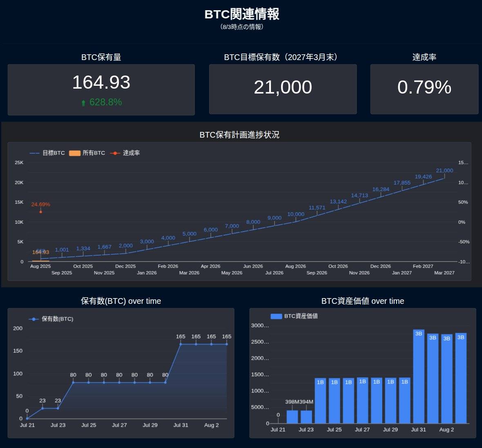Select the first 80 point on holdings chart

click(73, 383)
